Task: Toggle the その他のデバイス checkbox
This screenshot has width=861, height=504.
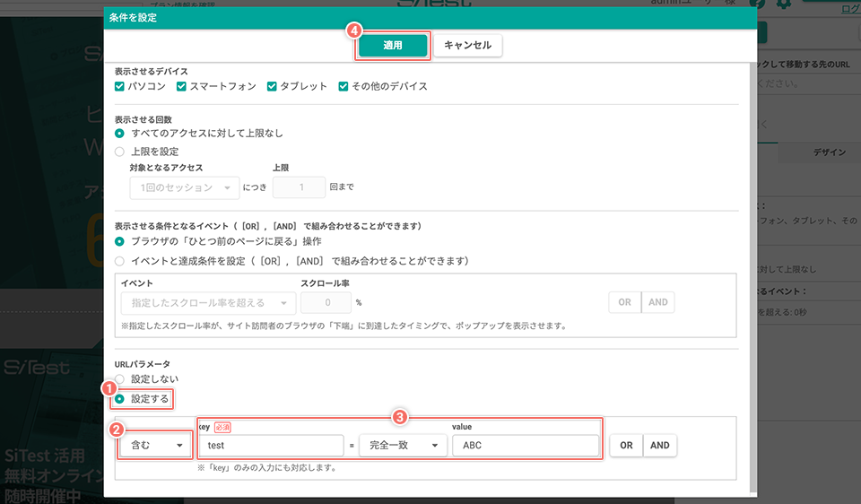Action: point(344,86)
